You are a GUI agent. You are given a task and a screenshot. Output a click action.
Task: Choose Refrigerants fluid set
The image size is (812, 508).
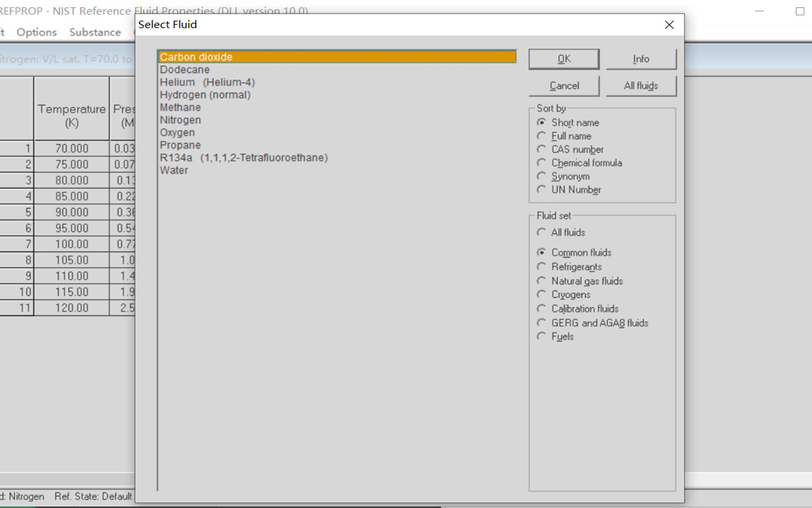click(x=569, y=267)
